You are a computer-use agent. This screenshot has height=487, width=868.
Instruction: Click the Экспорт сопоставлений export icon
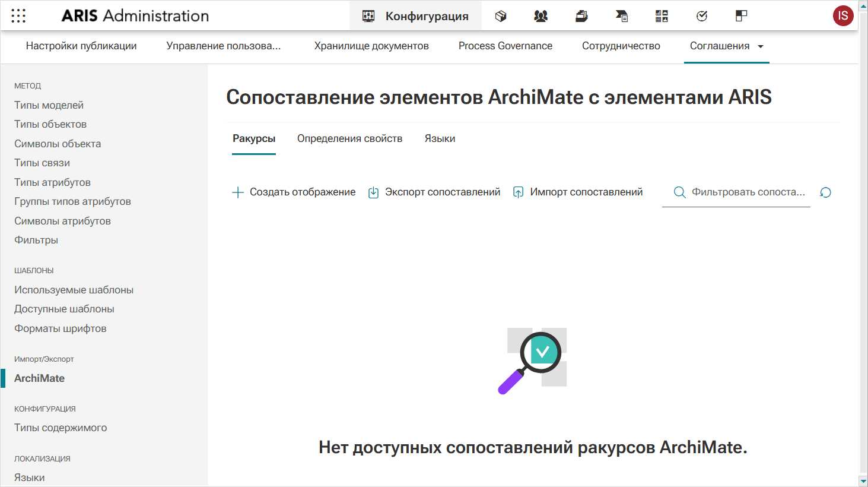pos(373,192)
